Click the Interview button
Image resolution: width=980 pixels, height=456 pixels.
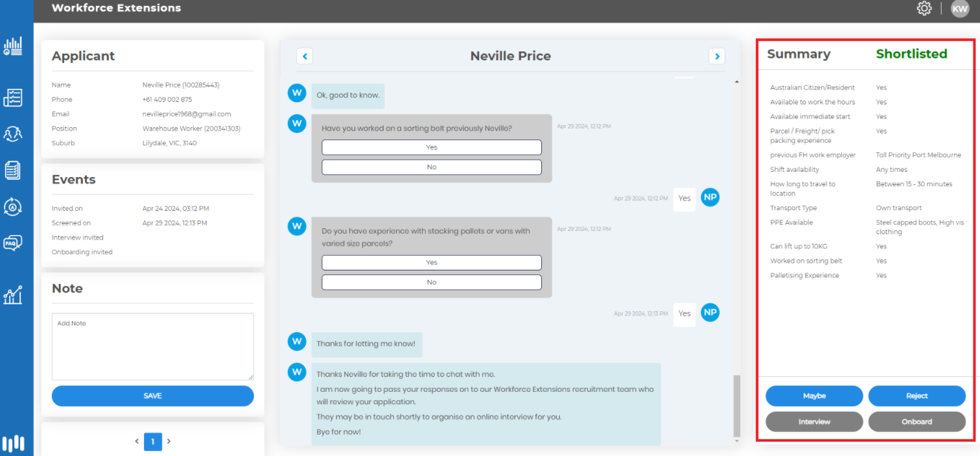pyautogui.click(x=814, y=422)
